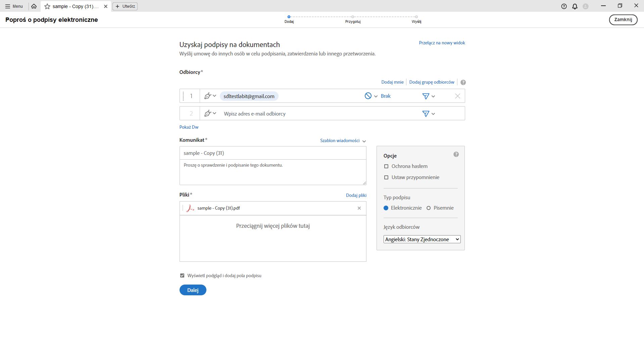Click the help icon in Opcje panel

[x=456, y=155]
